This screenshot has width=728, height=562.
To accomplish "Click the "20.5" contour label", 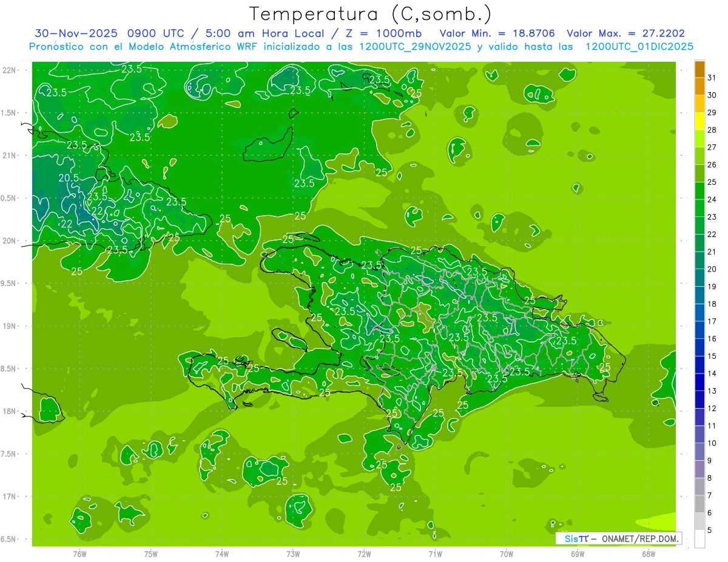I will click(69, 178).
